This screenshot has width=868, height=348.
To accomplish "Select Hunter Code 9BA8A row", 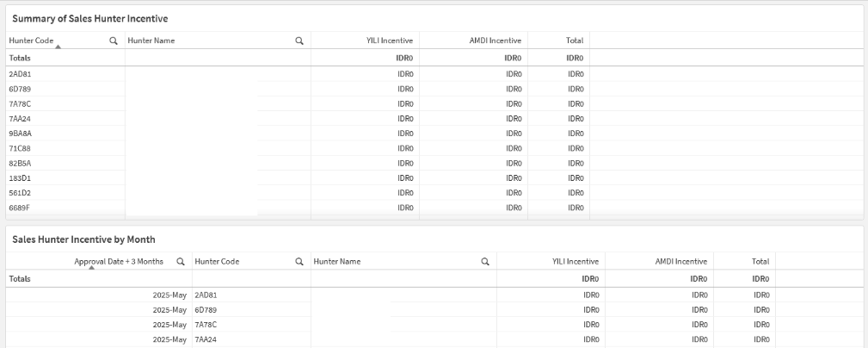I will pos(21,134).
